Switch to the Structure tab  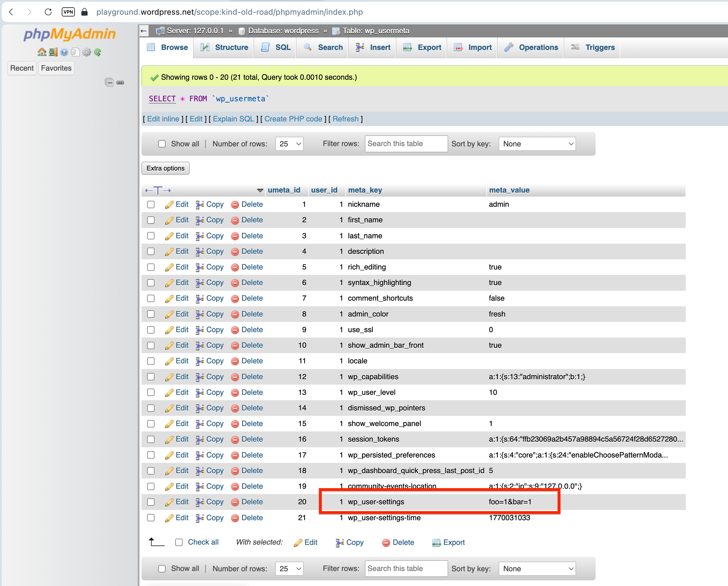point(224,48)
